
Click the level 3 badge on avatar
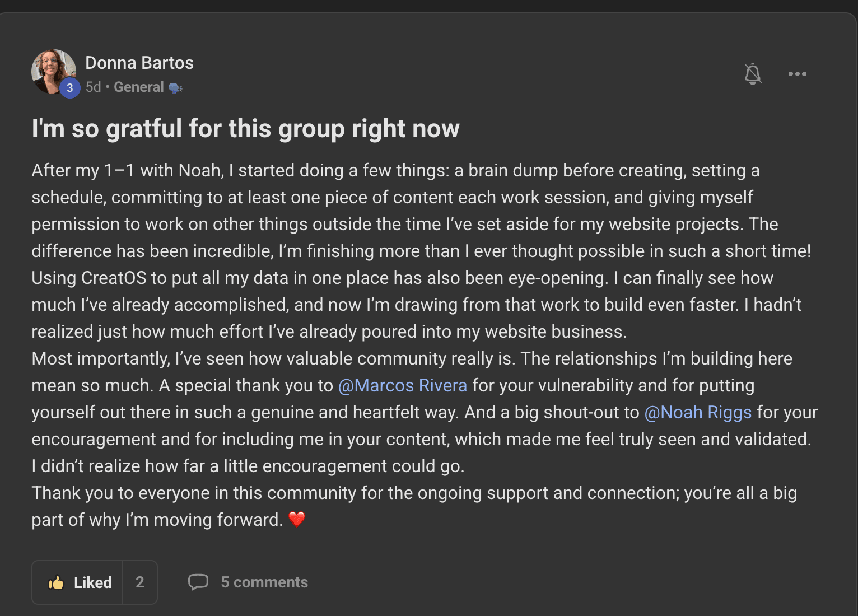[70, 88]
